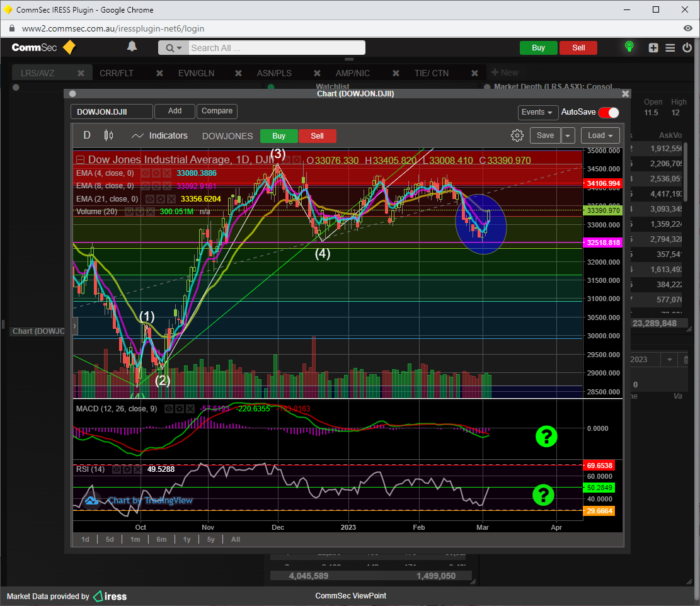
Task: Click the header red Sell button
Action: pos(578,48)
